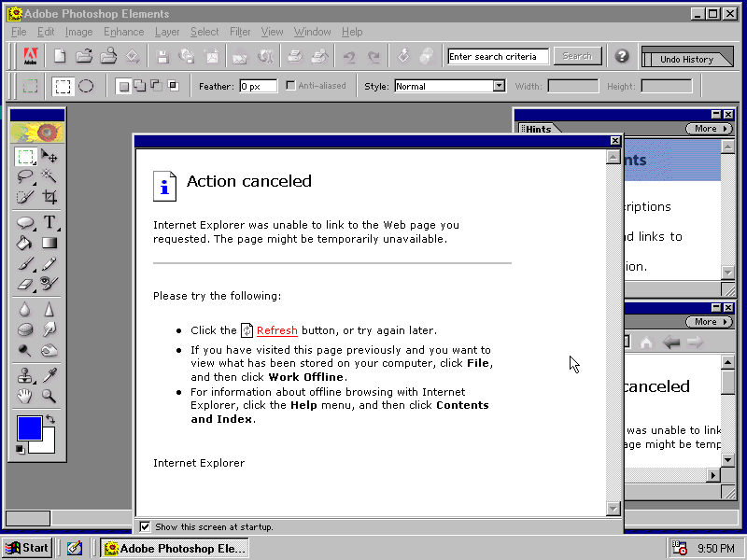
Task: Choose the Elliptical Marquee option button
Action: click(x=86, y=86)
